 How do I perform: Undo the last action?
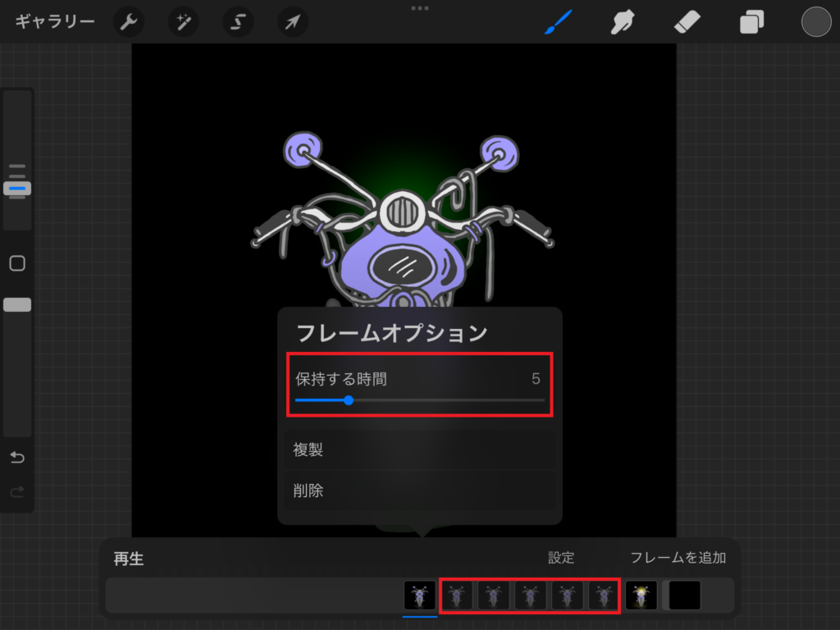tap(17, 457)
